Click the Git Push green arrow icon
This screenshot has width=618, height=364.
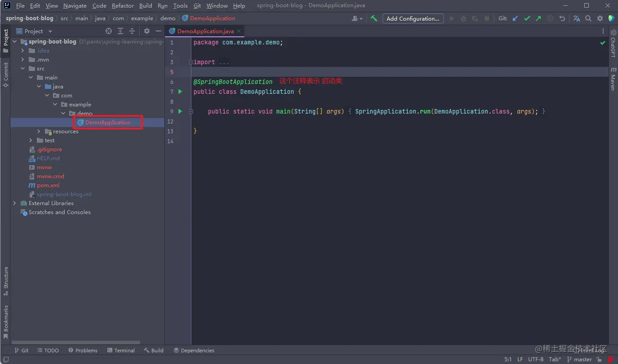[539, 18]
